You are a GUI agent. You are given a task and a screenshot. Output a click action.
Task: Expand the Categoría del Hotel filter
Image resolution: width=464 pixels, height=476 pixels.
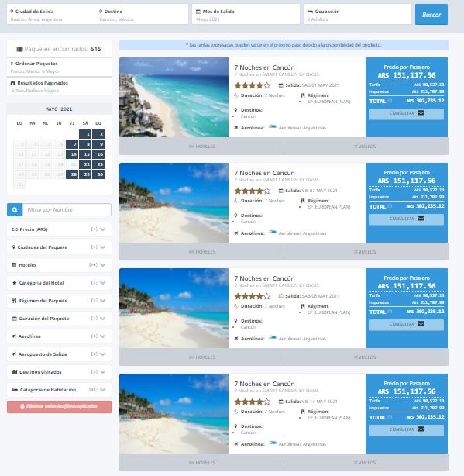coord(59,283)
